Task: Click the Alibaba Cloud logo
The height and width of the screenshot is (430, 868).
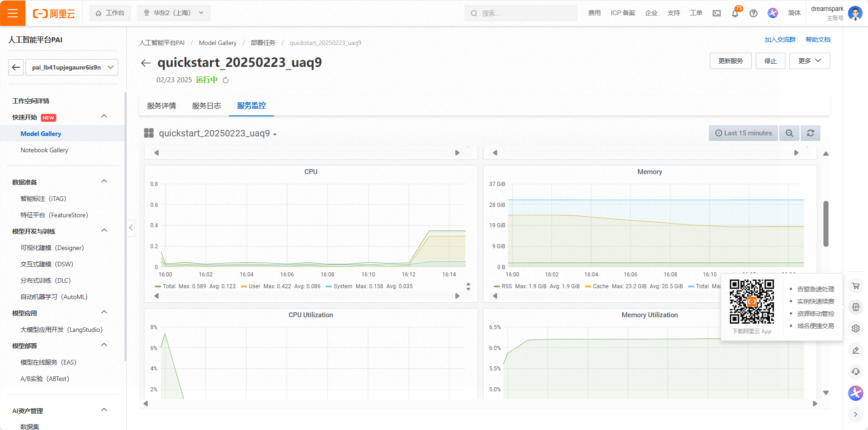Action: [x=54, y=14]
